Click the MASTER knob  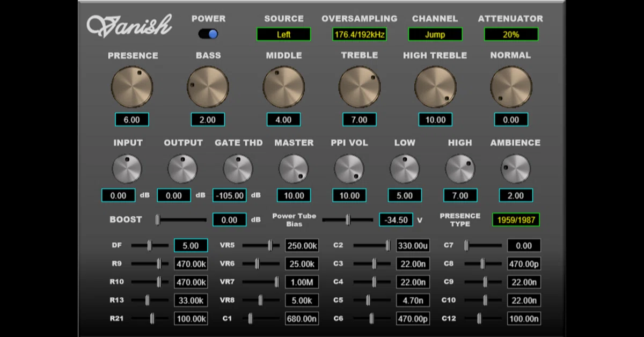(x=294, y=169)
